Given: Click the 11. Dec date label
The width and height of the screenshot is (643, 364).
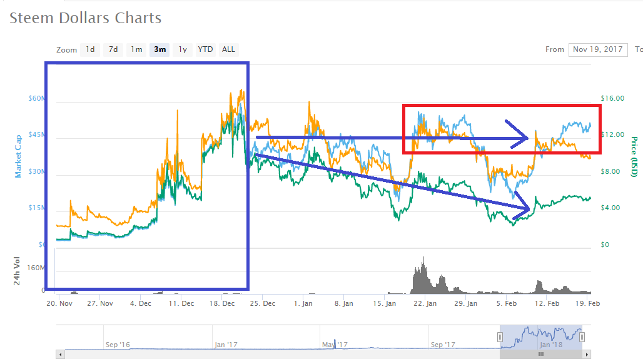Looking at the screenshot, I should tap(181, 303).
